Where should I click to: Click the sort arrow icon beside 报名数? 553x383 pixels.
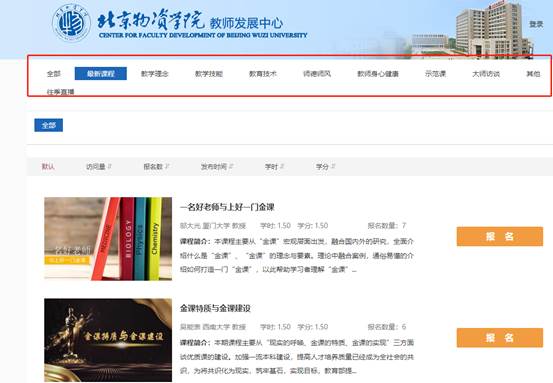(x=167, y=166)
